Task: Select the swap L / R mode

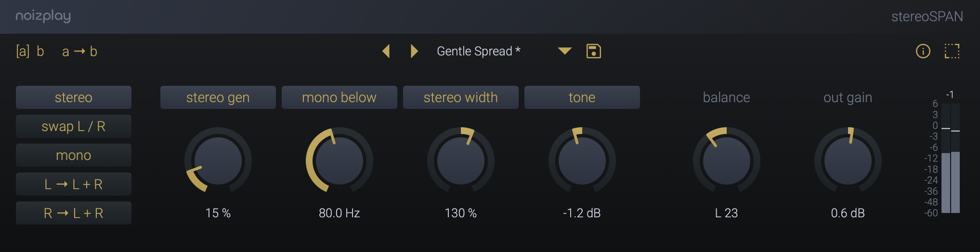Action: point(74,126)
